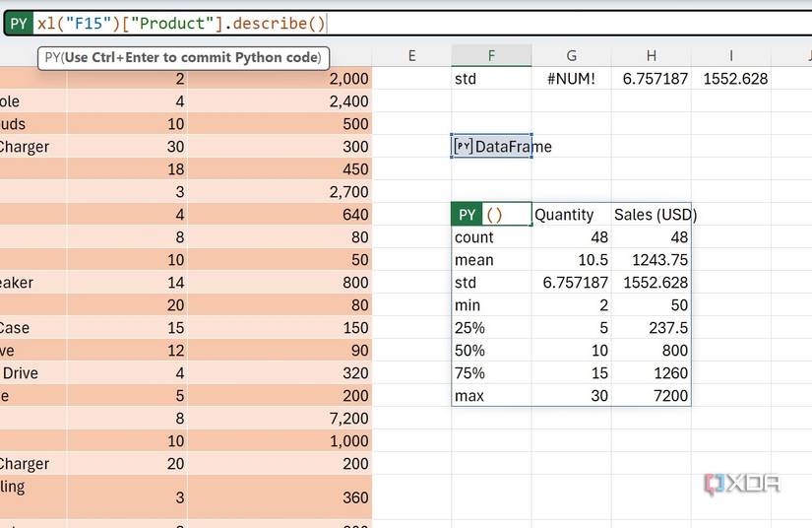
Task: Select the [PY] DataFrame cell
Action: coord(491,146)
